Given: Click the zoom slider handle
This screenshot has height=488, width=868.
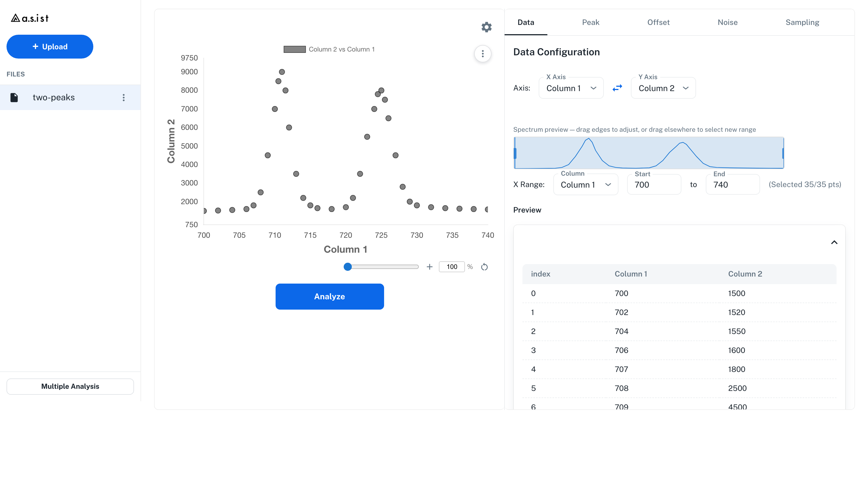Looking at the screenshot, I should (x=347, y=267).
